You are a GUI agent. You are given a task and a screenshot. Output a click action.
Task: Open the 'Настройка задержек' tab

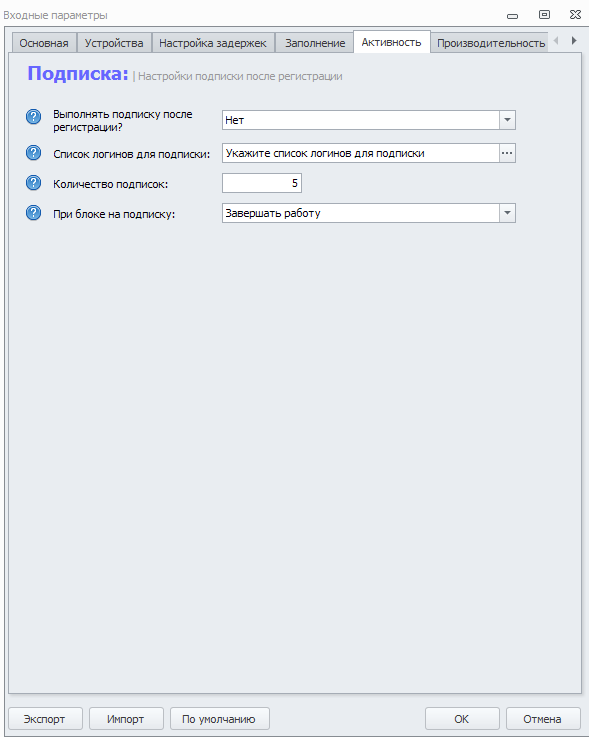(x=213, y=43)
